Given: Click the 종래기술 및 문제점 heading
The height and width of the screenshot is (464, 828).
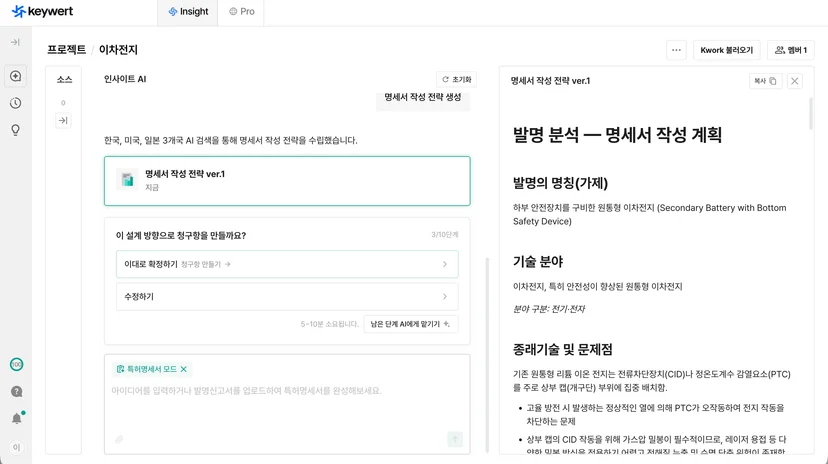Looking at the screenshot, I should 563,349.
